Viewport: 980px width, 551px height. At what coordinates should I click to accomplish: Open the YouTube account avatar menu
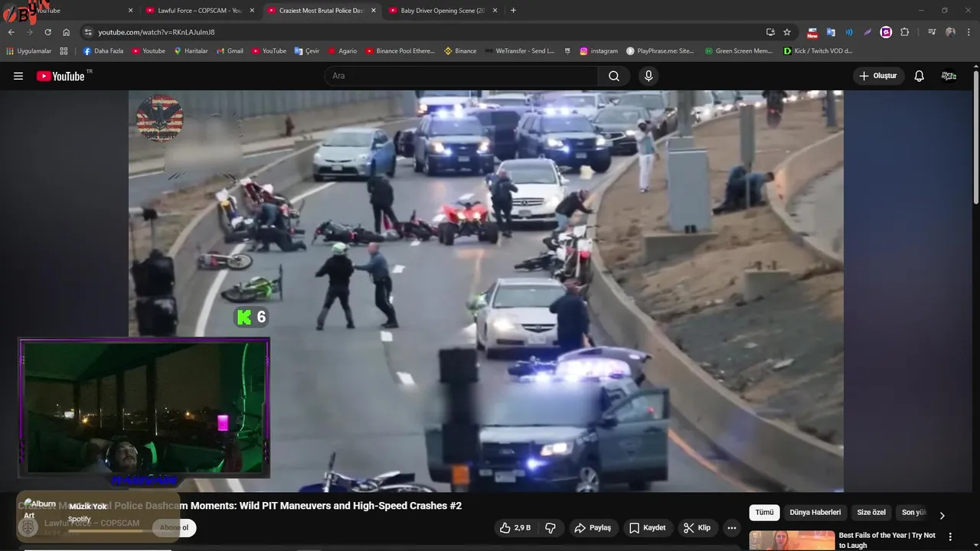pyautogui.click(x=949, y=76)
